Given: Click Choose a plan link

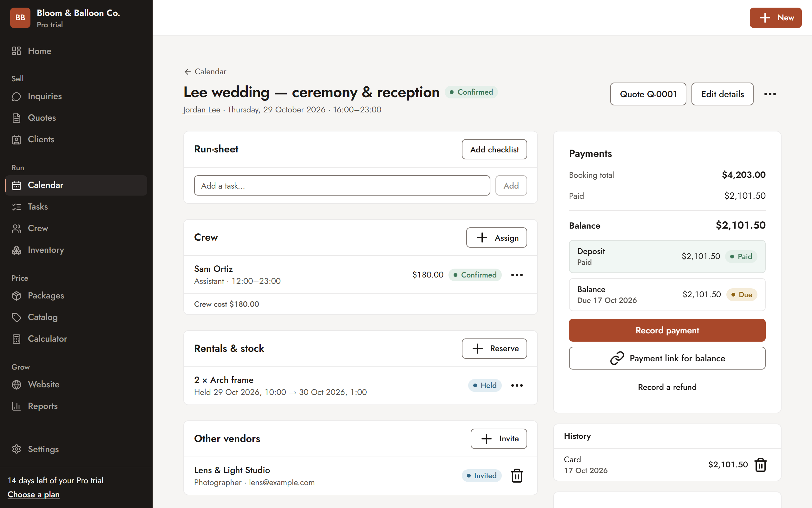Looking at the screenshot, I should (34, 495).
